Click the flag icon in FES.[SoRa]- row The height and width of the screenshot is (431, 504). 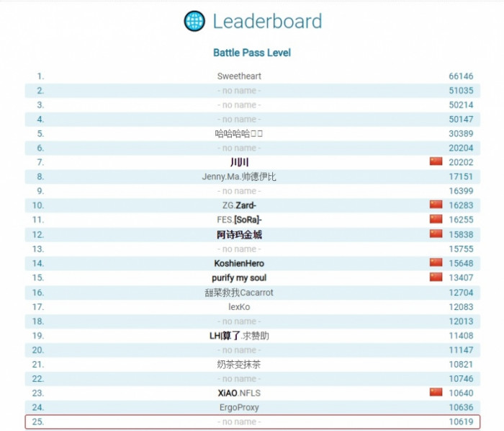coord(436,220)
